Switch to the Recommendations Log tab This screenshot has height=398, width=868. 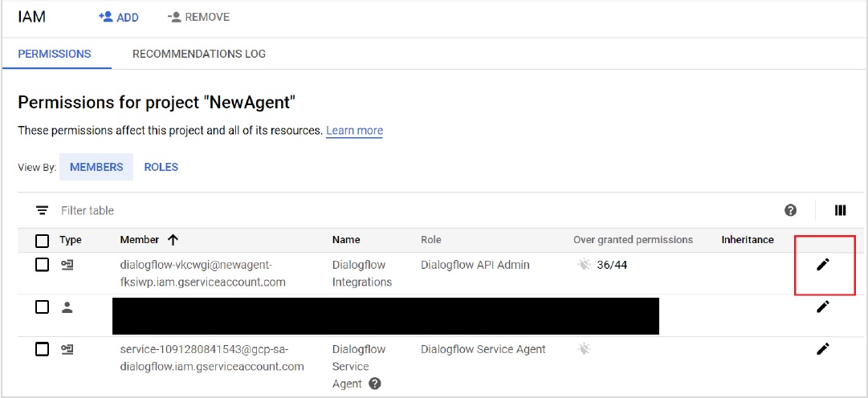[199, 54]
